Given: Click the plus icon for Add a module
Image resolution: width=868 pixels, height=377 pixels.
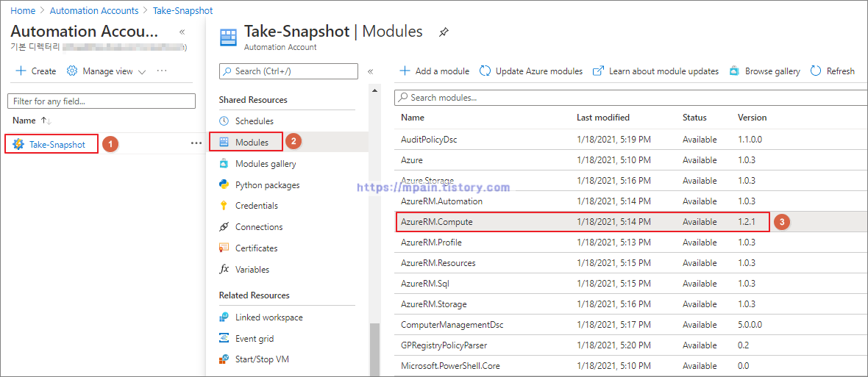Looking at the screenshot, I should (405, 71).
